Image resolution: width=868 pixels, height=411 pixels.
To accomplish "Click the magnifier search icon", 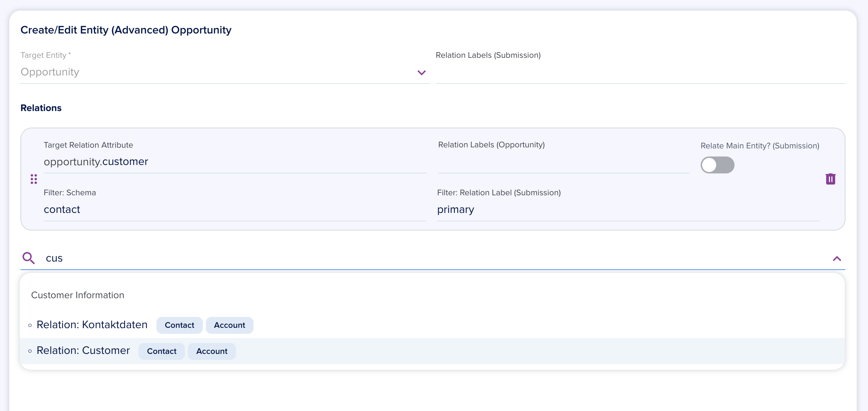I will click(29, 258).
